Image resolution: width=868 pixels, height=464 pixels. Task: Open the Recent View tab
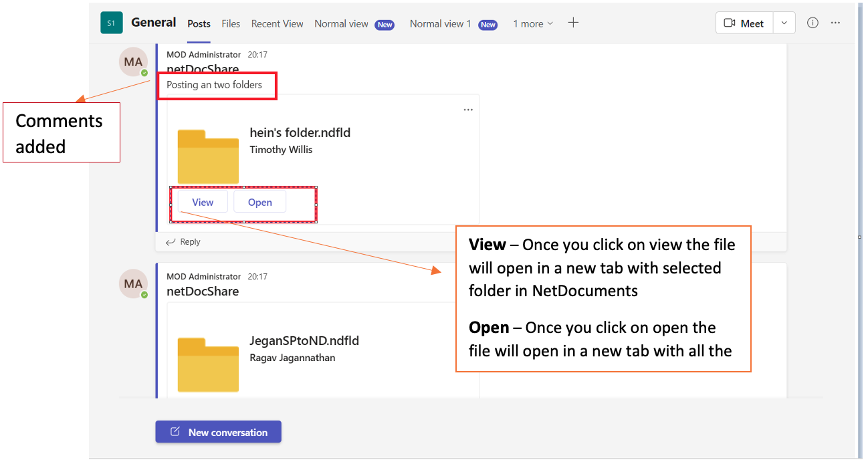[278, 23]
